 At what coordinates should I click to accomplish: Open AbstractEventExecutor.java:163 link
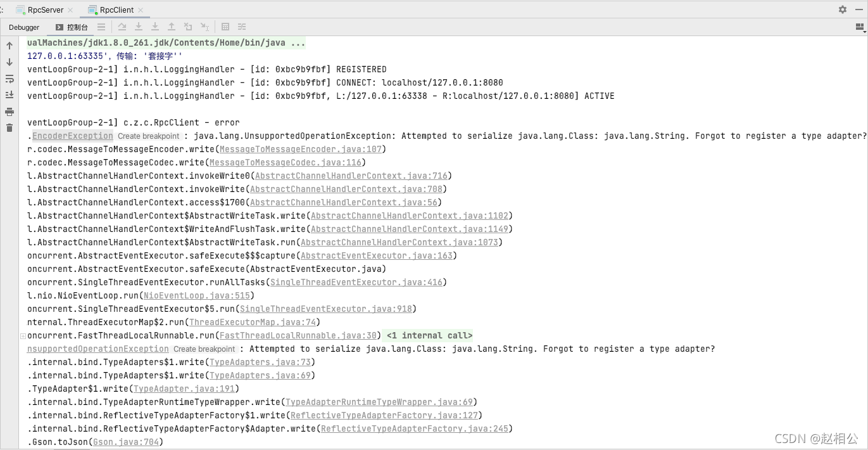[x=377, y=255]
